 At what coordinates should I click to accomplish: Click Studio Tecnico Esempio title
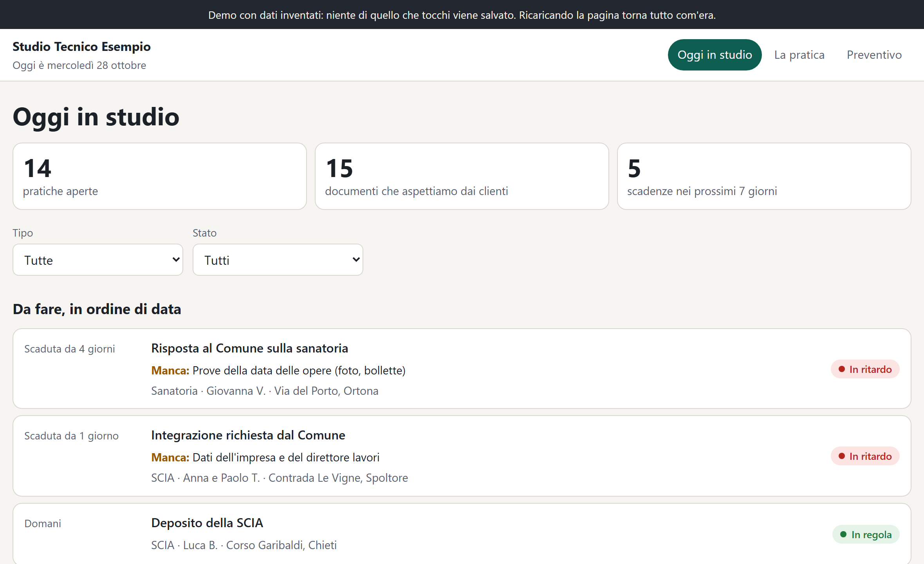pos(81,47)
